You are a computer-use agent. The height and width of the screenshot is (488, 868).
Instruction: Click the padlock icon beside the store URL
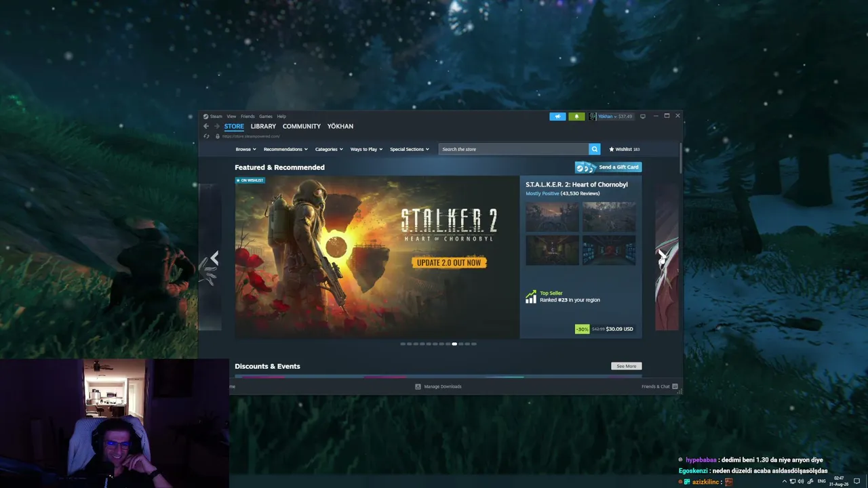[x=218, y=136]
